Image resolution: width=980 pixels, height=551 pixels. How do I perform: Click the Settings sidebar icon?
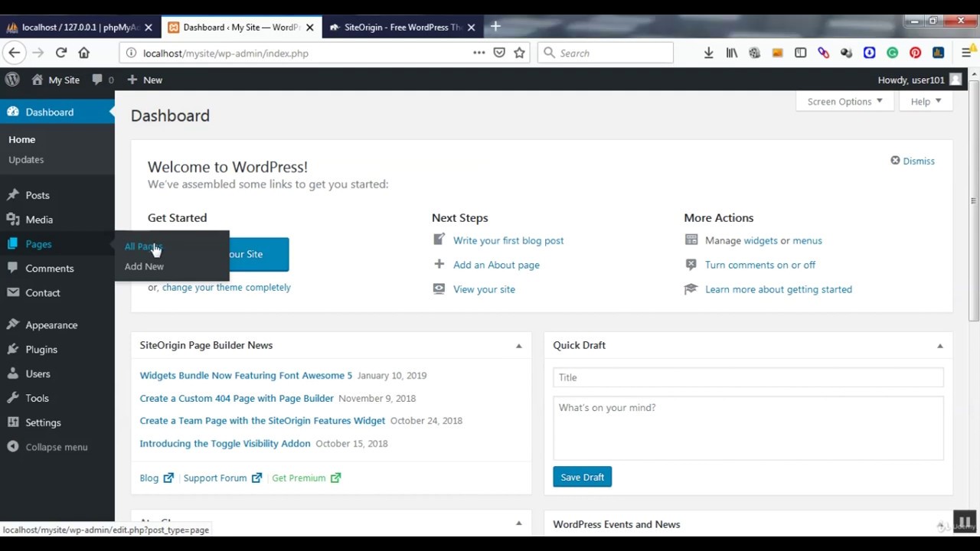tap(12, 422)
